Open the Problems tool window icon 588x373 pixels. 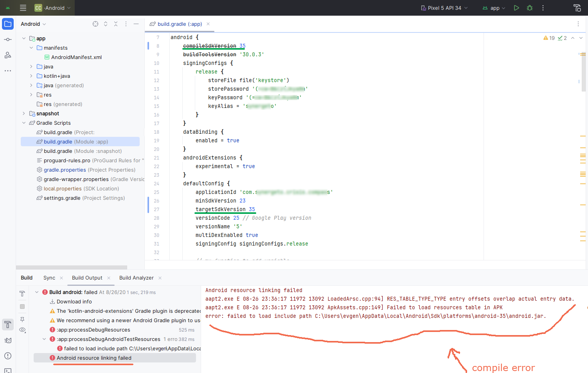point(8,356)
